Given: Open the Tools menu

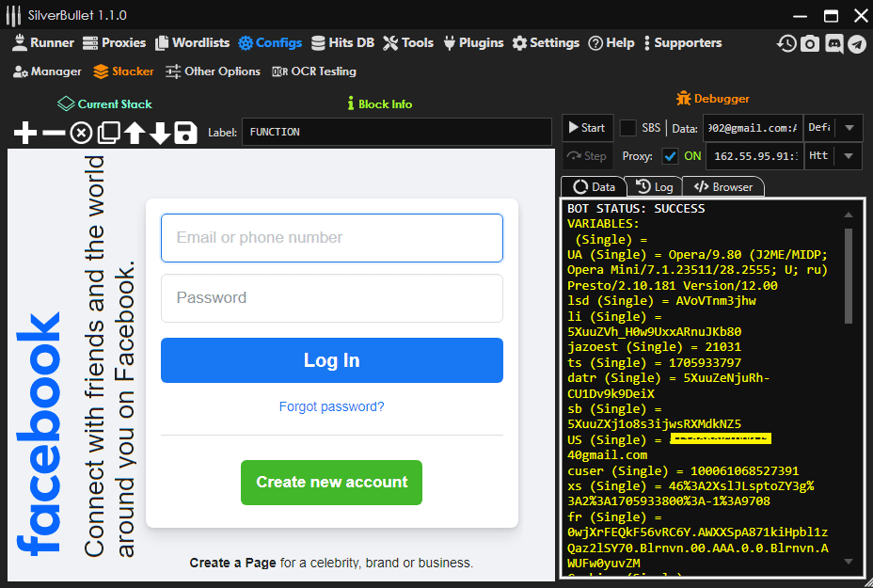Looking at the screenshot, I should click(x=408, y=43).
